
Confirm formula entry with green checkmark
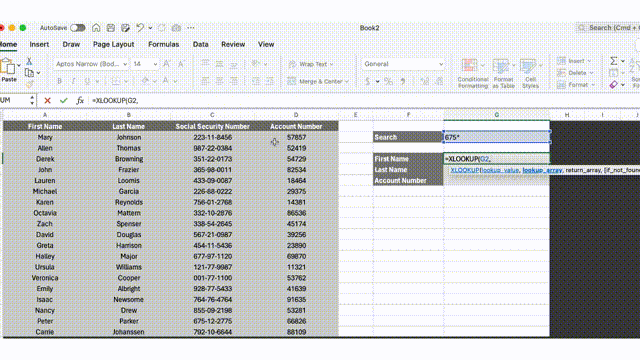63,100
